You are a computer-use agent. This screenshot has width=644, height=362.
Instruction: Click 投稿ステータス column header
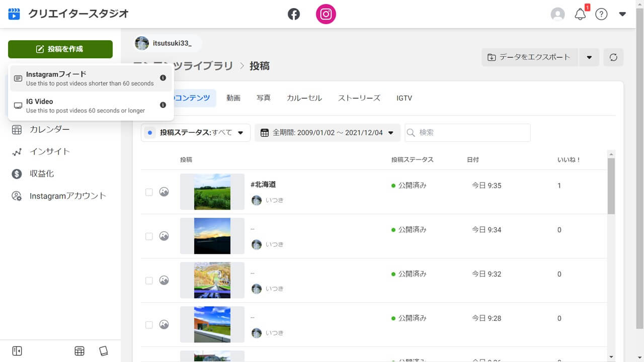413,160
